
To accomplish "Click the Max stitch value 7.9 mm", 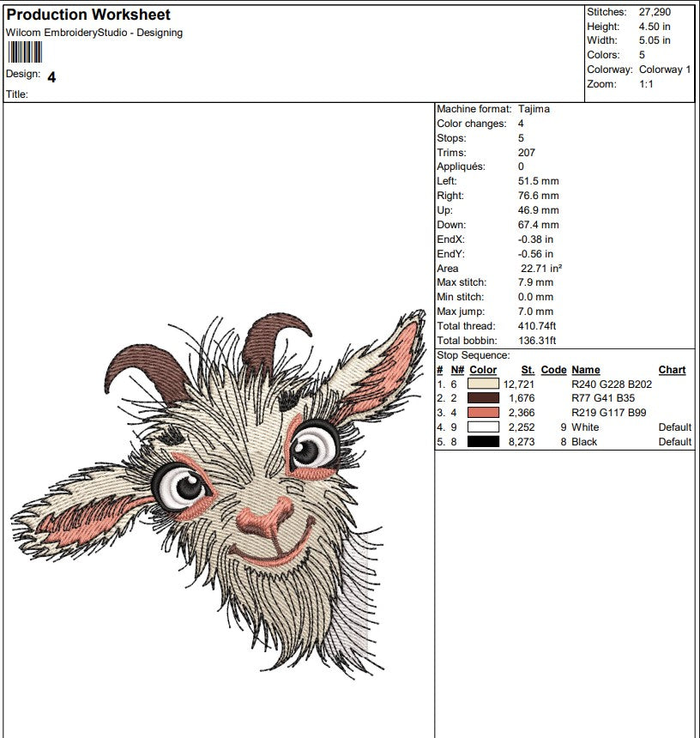I will click(x=536, y=282).
